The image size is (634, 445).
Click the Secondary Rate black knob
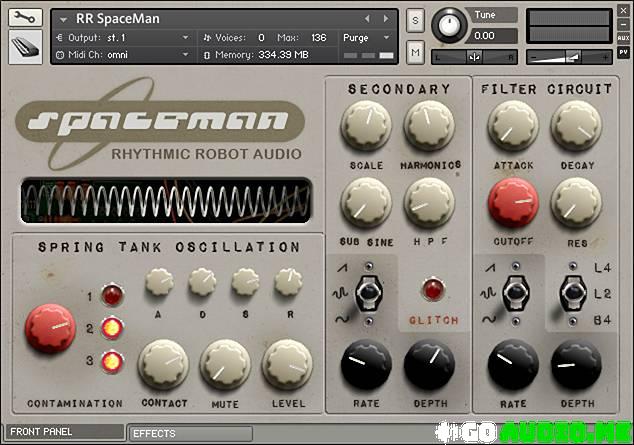366,364
